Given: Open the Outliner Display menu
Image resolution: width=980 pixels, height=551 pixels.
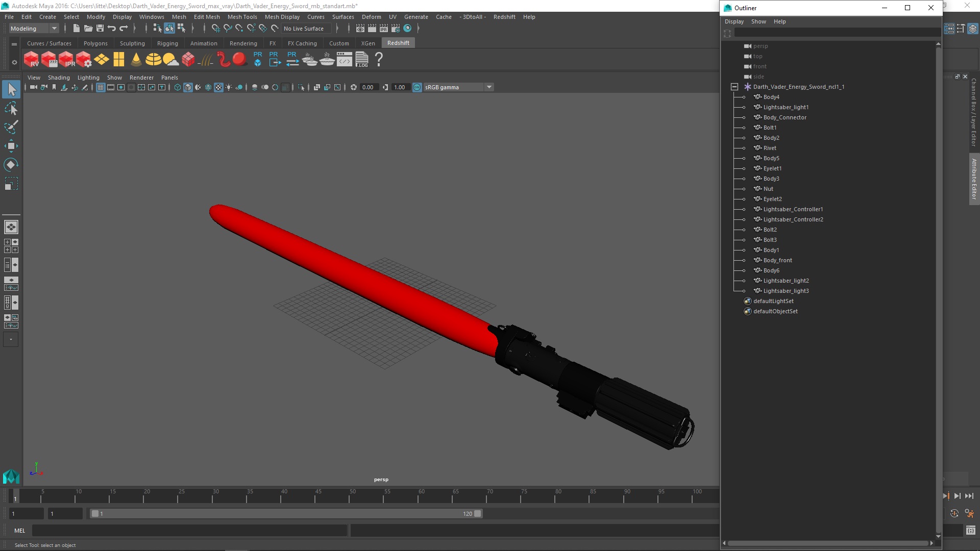Looking at the screenshot, I should (734, 21).
